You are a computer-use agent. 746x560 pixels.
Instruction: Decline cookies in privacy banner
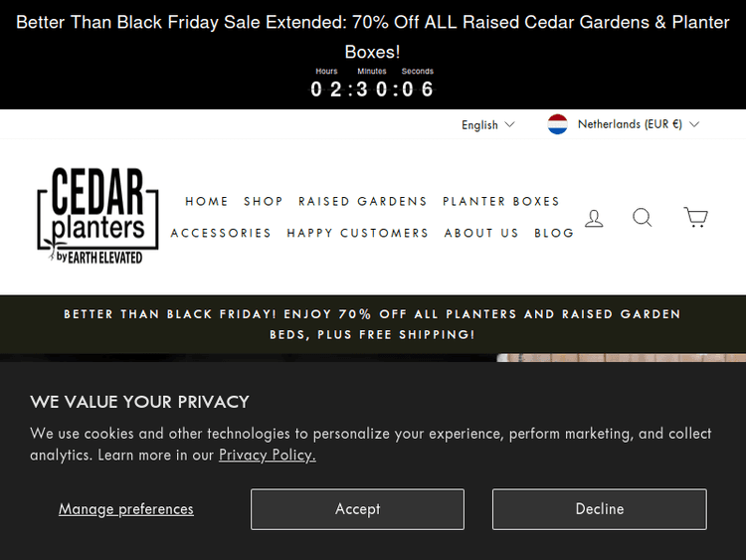coord(599,509)
